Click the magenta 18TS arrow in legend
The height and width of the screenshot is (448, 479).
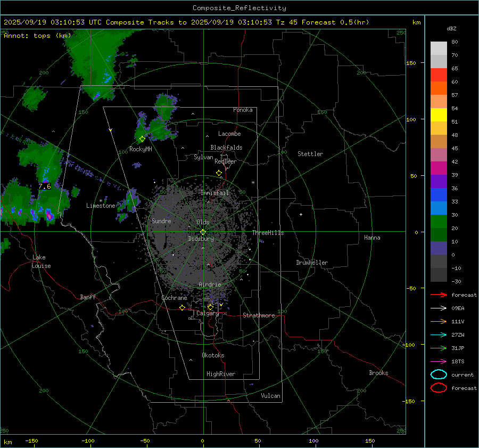click(438, 361)
